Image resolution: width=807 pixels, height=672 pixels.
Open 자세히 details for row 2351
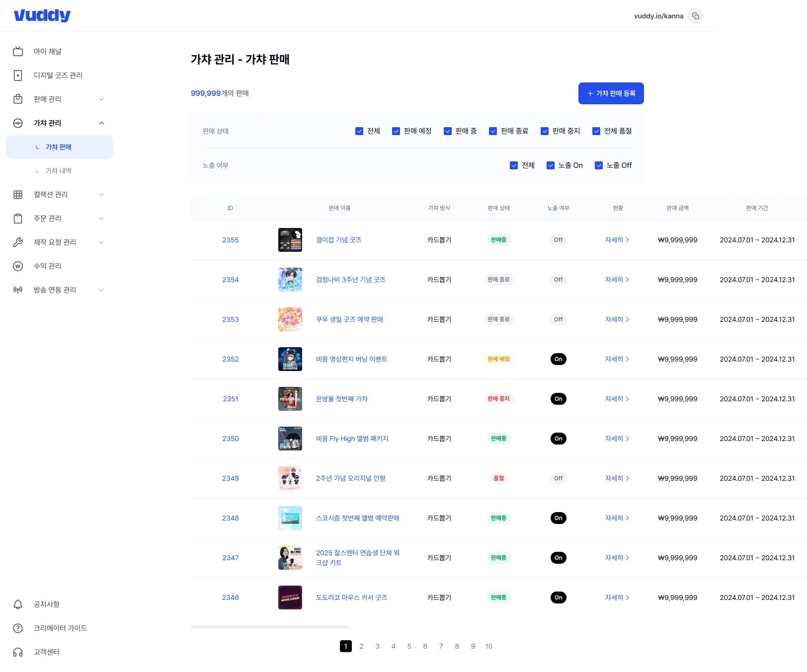(617, 399)
